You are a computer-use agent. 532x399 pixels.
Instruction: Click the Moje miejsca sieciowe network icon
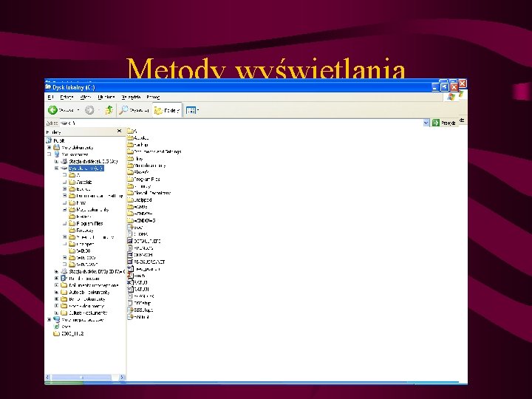pyautogui.click(x=57, y=319)
